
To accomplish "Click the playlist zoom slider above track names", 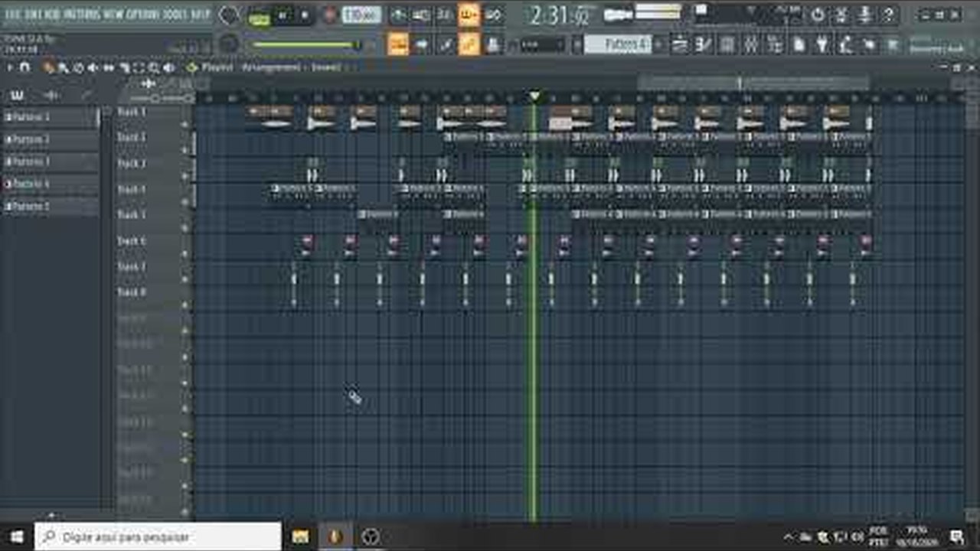I will coord(161,98).
